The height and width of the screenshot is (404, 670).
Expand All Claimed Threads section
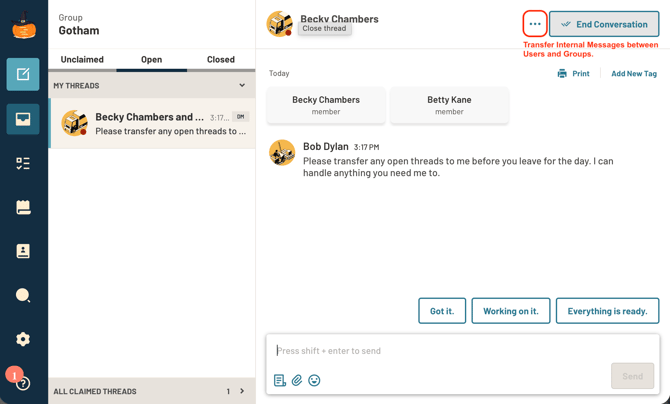pos(242,391)
